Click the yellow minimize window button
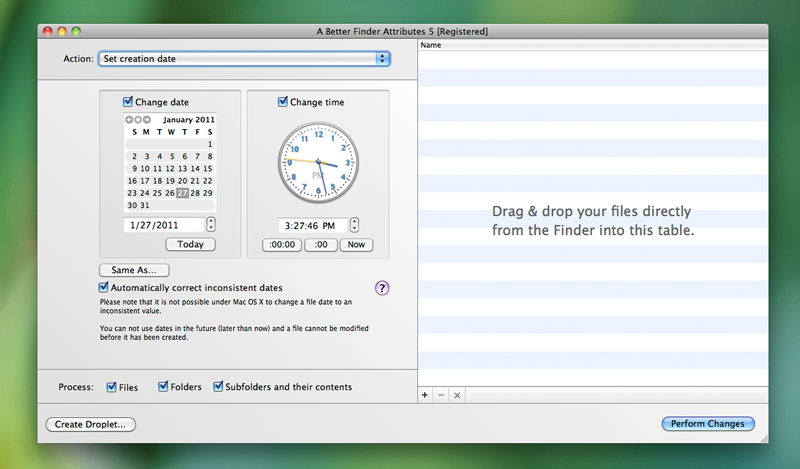The height and width of the screenshot is (469, 800). point(62,31)
